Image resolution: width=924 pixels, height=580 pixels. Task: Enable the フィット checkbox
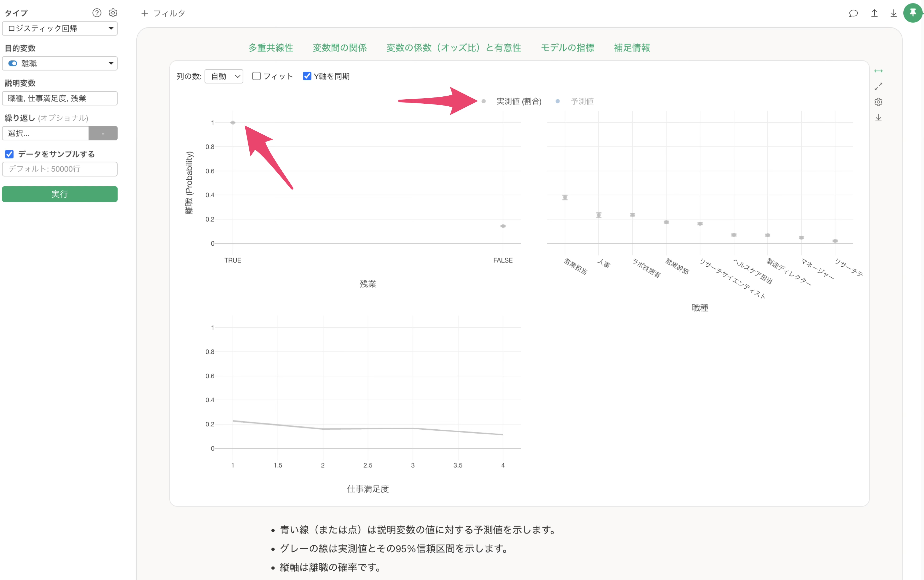256,76
